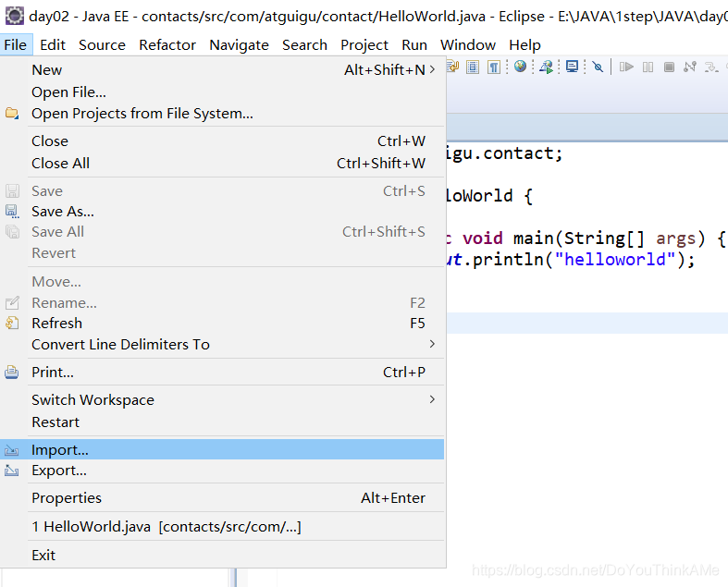Choose Restart from File menu
The image size is (728, 587).
222,422
